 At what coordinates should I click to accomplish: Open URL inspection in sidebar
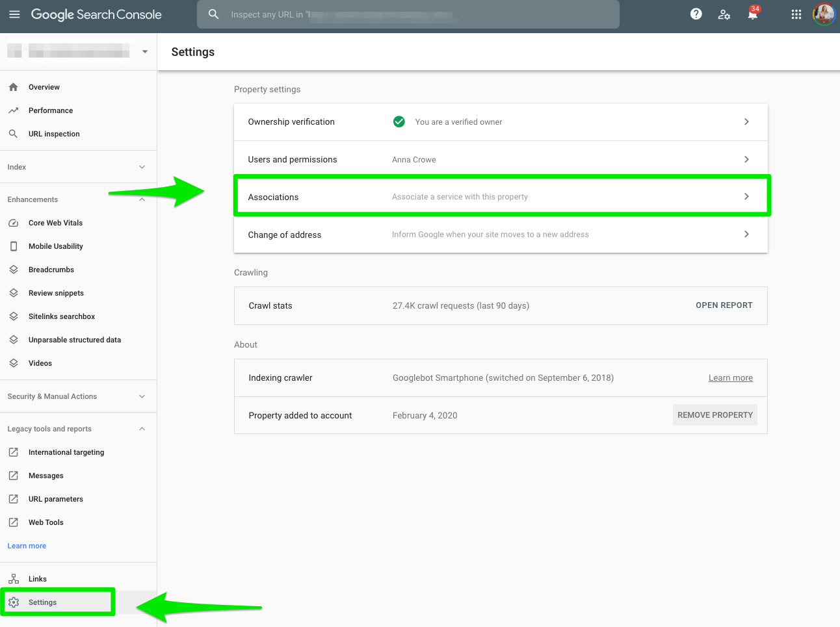(54, 134)
